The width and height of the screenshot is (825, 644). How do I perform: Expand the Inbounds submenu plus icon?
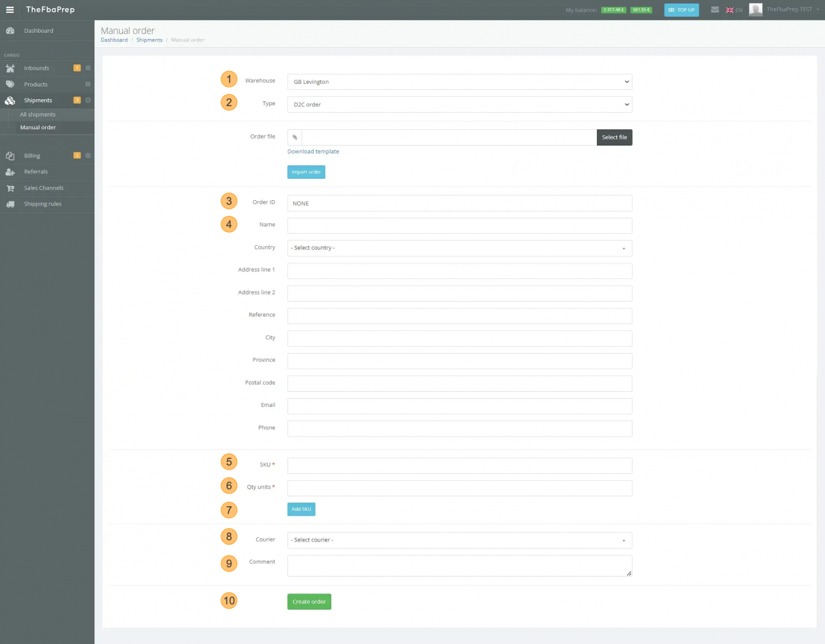tap(88, 68)
